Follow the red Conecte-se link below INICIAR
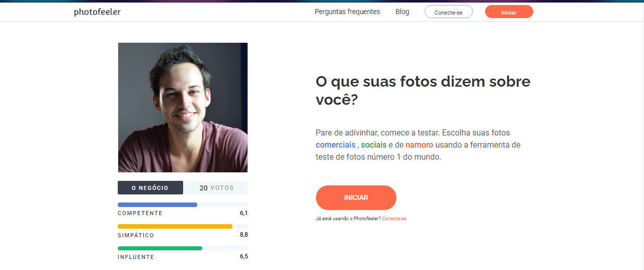Viewport: 644px width, 270px height. pos(394,219)
